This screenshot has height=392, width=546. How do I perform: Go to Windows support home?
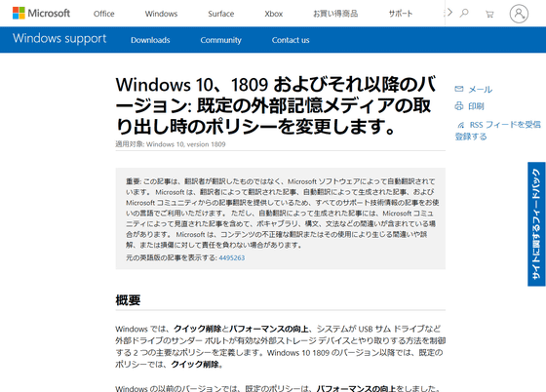[x=59, y=39]
